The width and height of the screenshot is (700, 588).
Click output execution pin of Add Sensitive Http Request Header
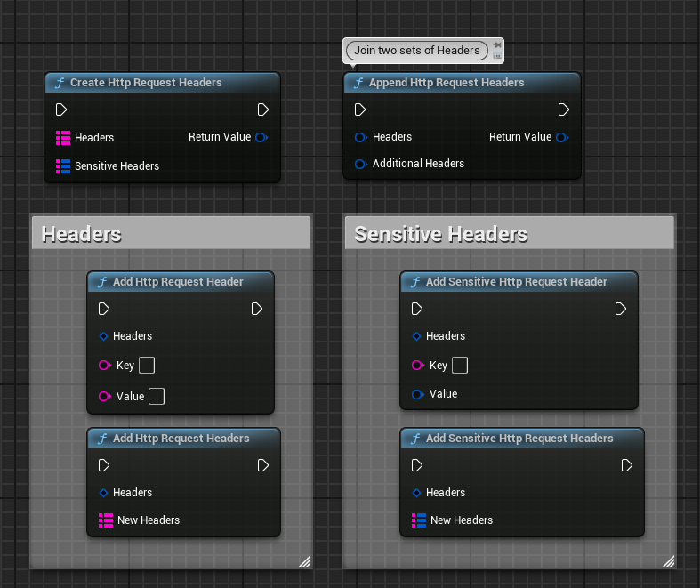pos(621,309)
